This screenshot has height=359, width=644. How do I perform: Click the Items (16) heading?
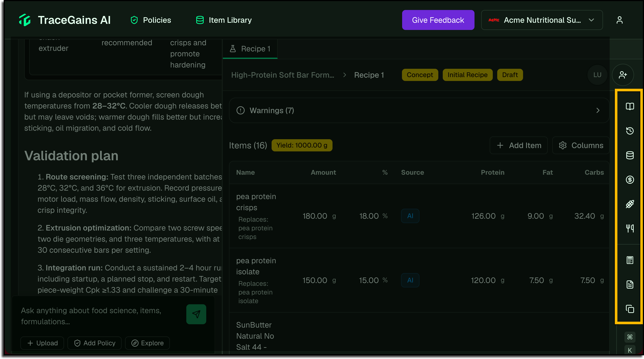[248, 145]
